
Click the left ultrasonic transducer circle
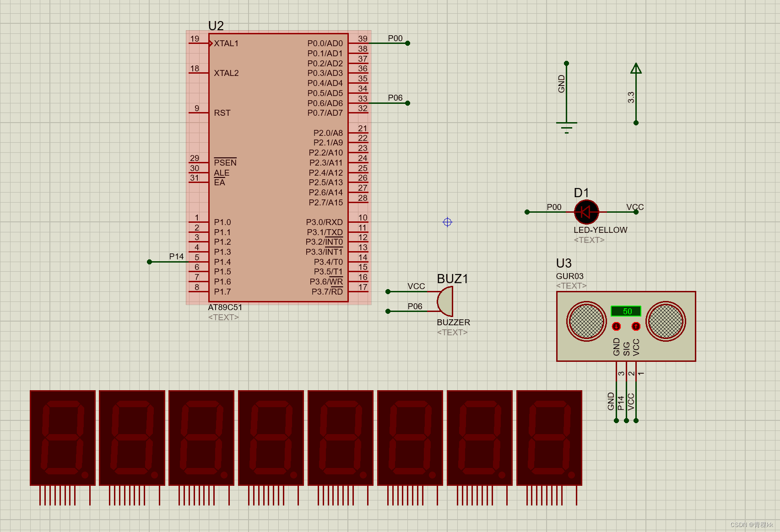tap(586, 321)
